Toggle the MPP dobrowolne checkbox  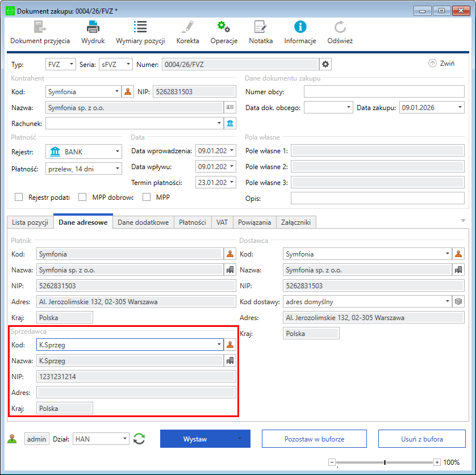82,197
